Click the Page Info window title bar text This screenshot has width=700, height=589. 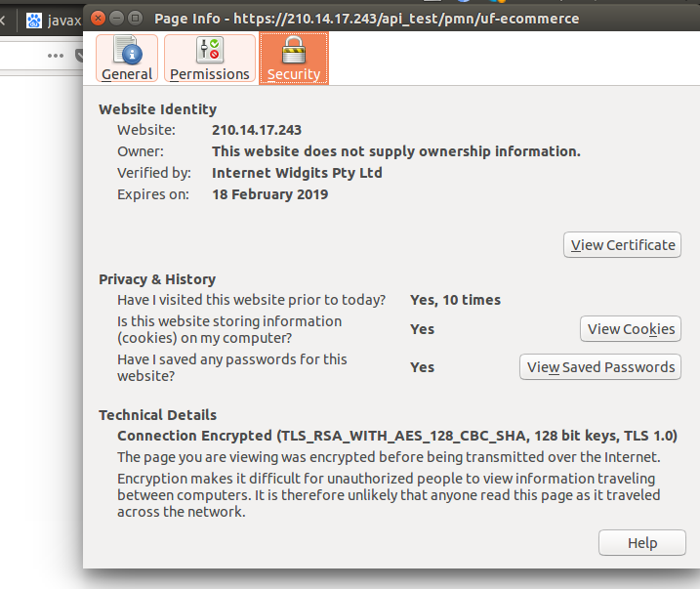point(366,19)
